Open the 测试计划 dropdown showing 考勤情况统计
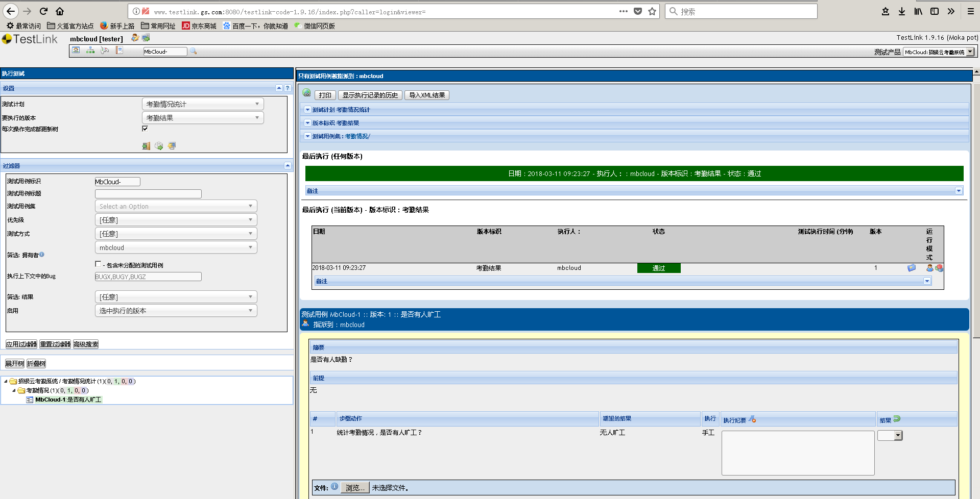 click(203, 104)
